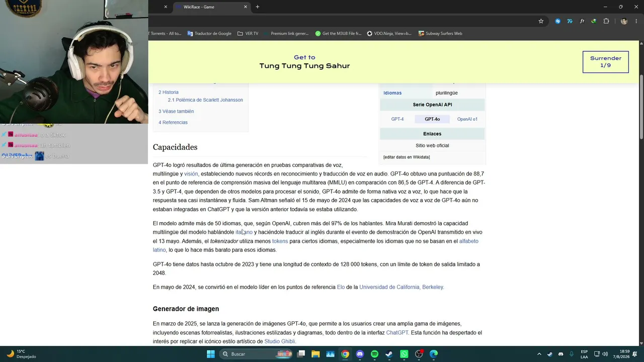644x362 pixels.
Task: Open Discord from the taskbar
Action: (x=360, y=354)
